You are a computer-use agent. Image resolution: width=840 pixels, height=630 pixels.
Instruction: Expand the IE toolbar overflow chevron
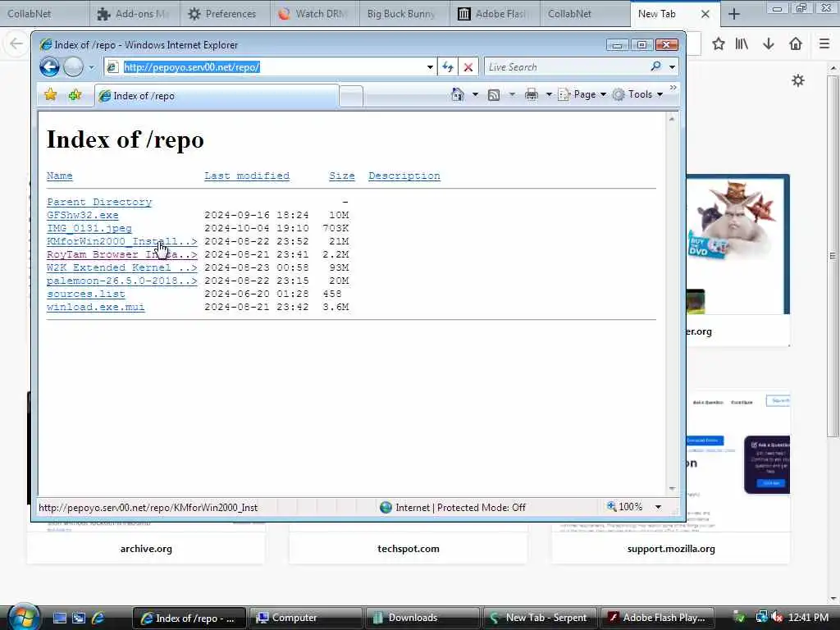(x=673, y=87)
